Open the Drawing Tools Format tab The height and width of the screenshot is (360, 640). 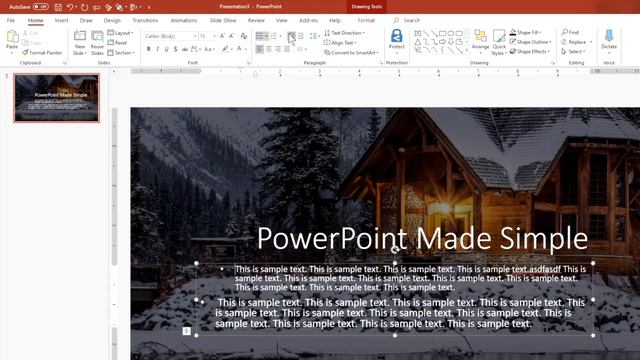click(366, 20)
